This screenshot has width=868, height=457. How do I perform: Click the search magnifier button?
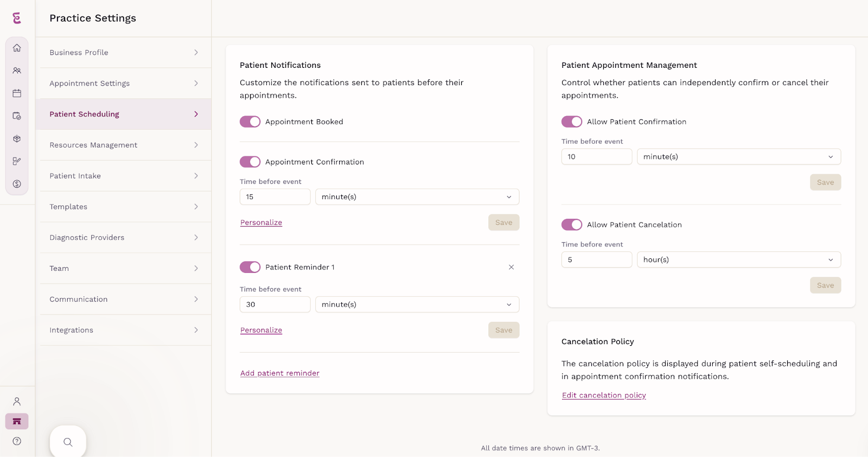coord(68,442)
